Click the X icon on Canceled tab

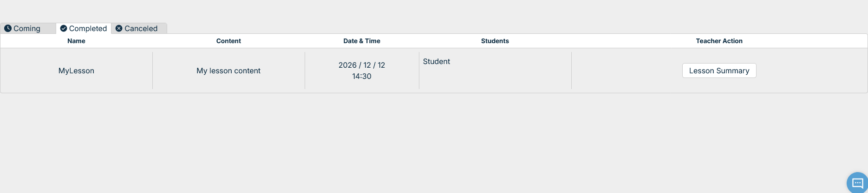tap(119, 28)
